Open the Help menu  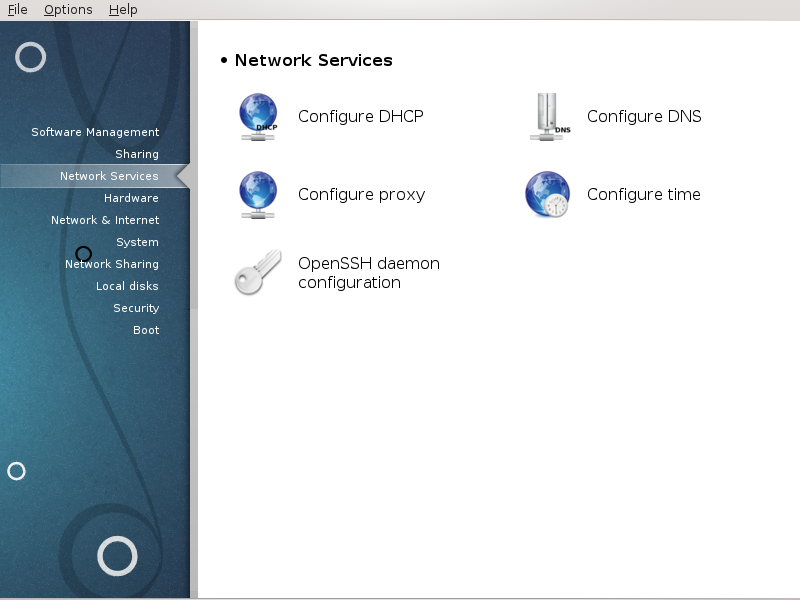(x=123, y=10)
